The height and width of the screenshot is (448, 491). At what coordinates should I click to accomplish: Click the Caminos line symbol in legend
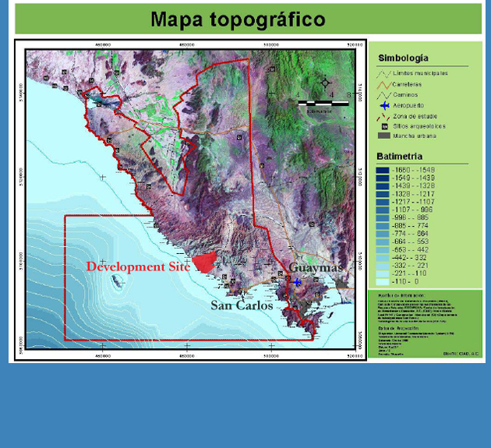pos(383,94)
